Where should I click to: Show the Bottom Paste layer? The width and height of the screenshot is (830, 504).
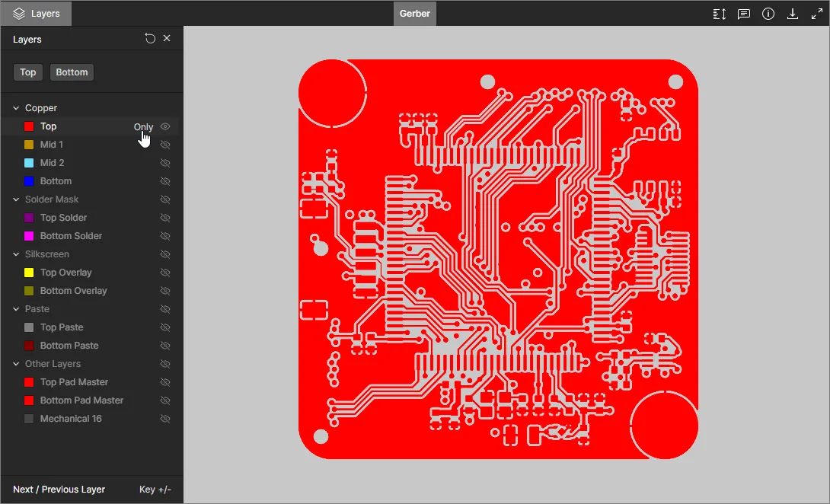165,346
